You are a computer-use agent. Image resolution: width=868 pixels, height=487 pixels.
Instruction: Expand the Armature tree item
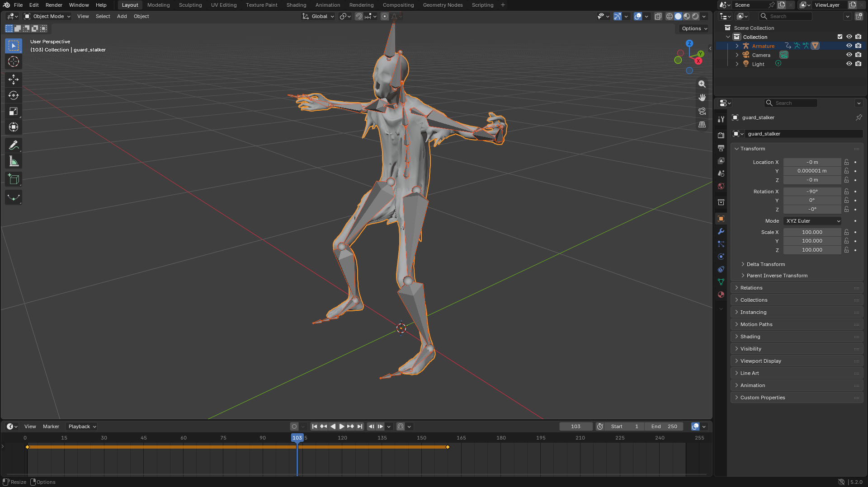click(737, 46)
